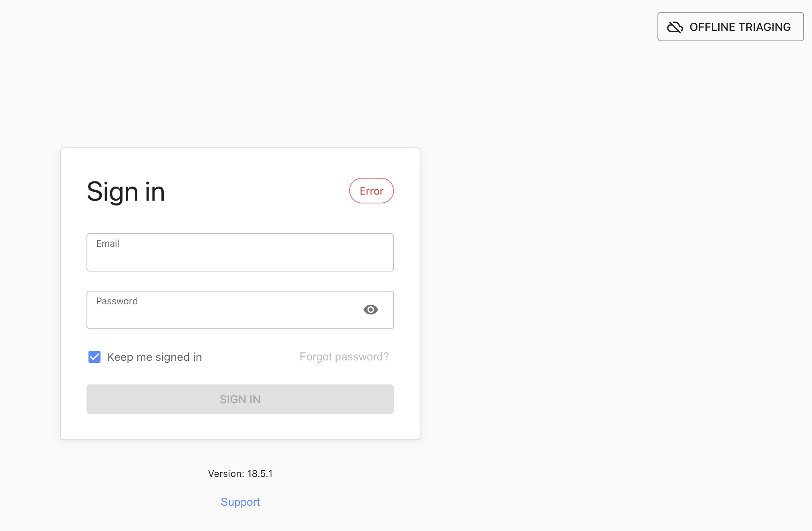
Task: Open OFFLINE TRIAGING mode
Action: pos(730,27)
